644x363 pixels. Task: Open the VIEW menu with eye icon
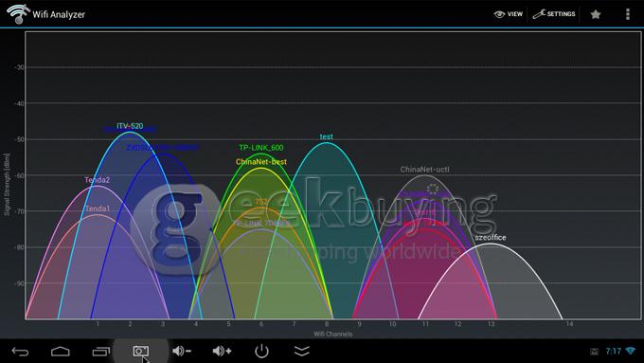coord(508,14)
